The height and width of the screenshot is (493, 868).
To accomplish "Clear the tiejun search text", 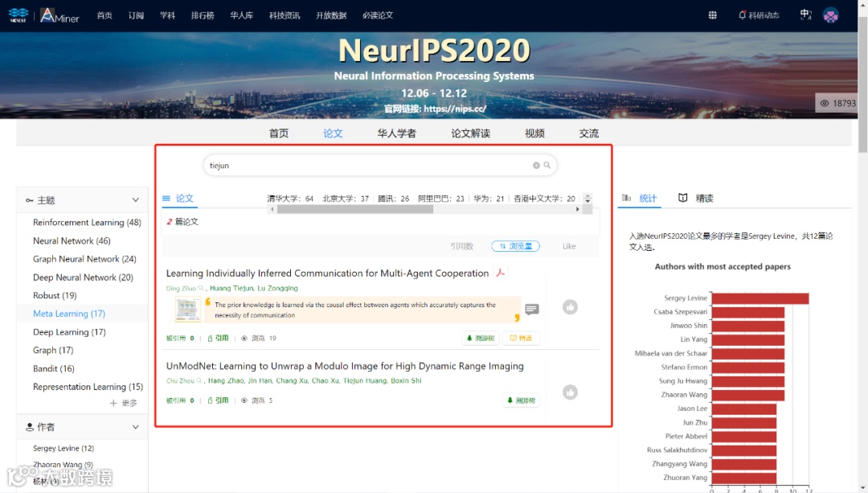I will point(536,165).
